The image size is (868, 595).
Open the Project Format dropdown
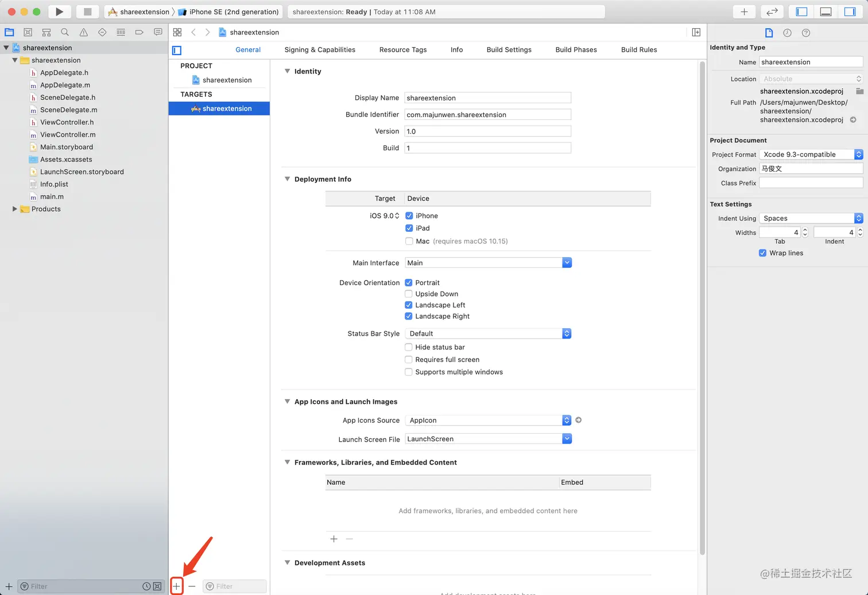click(x=811, y=154)
